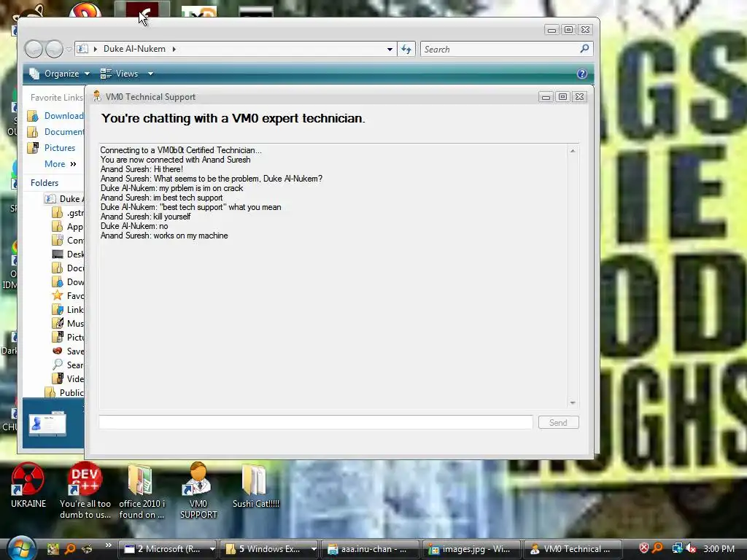Select the Searches folder in the tree
Viewport: 747px width, 560px height.
(68, 365)
